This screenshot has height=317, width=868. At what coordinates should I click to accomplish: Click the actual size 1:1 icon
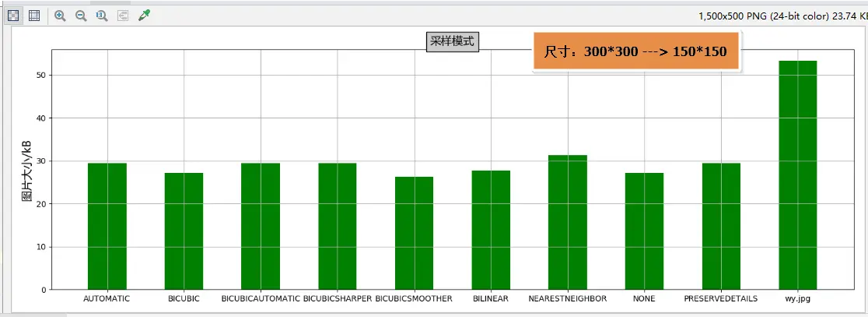click(x=102, y=16)
